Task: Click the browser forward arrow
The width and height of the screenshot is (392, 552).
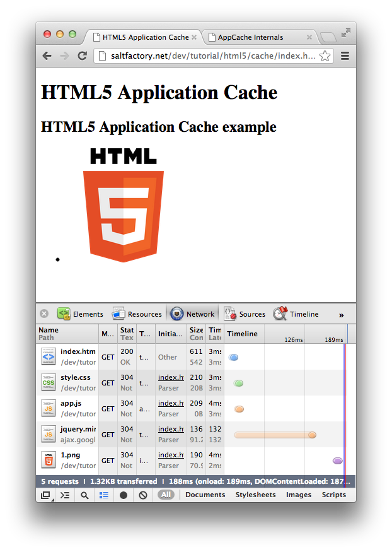Action: pos(64,56)
